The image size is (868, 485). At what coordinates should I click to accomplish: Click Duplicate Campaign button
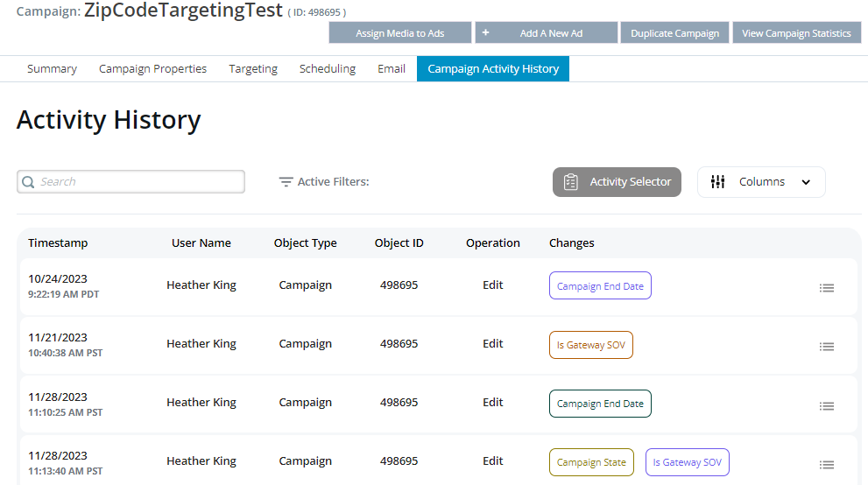pyautogui.click(x=674, y=32)
